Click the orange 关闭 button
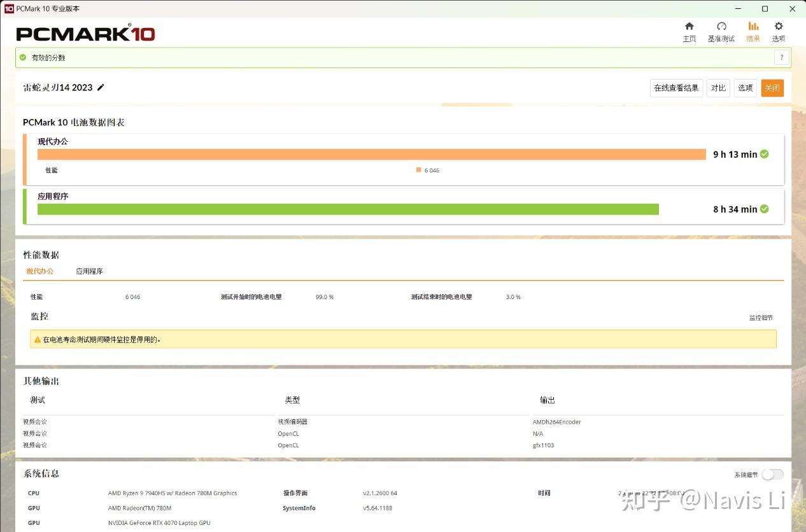The width and height of the screenshot is (806, 532). (772, 88)
